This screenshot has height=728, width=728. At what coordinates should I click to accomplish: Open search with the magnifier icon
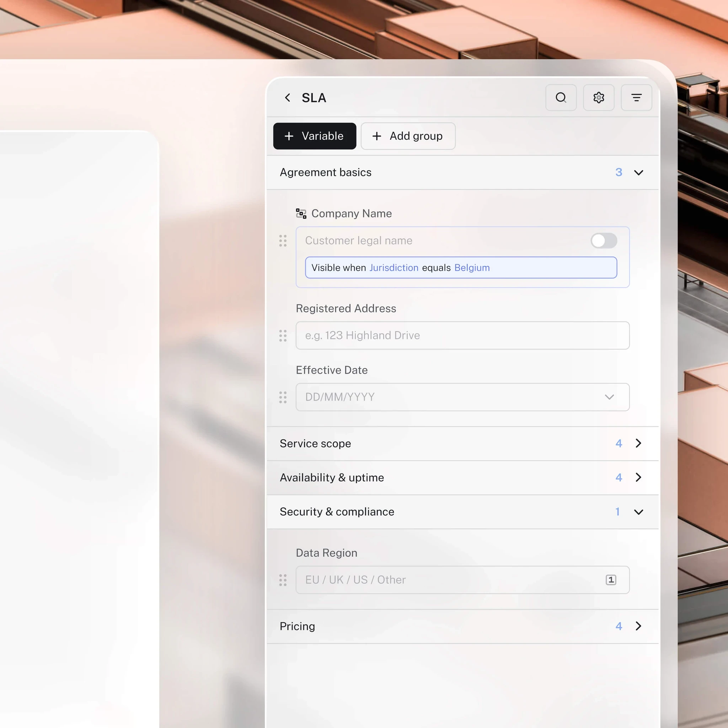[x=561, y=98]
